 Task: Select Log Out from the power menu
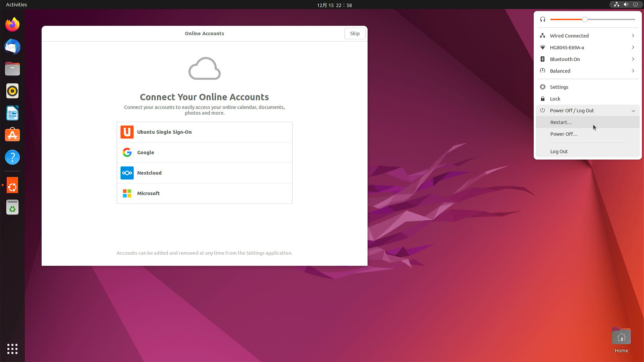(559, 151)
